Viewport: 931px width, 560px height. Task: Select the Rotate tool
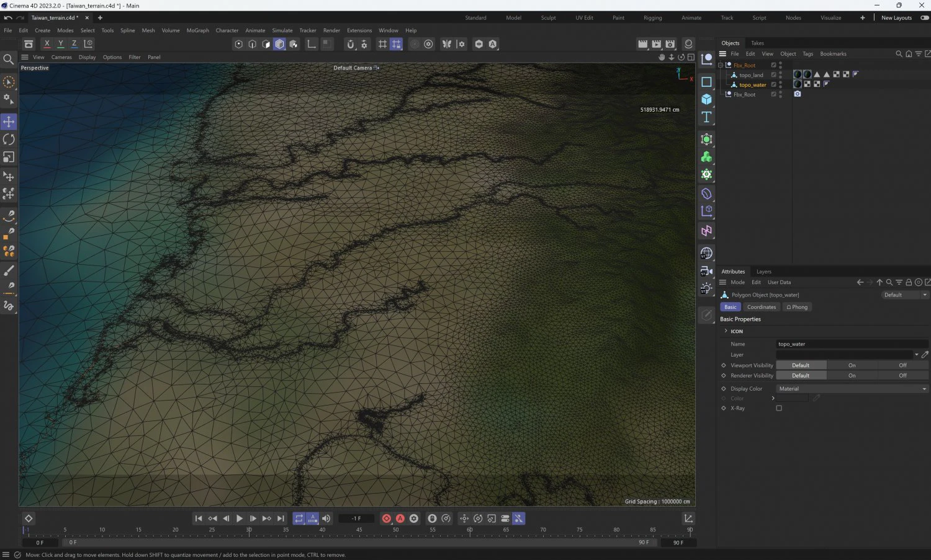[x=9, y=140]
